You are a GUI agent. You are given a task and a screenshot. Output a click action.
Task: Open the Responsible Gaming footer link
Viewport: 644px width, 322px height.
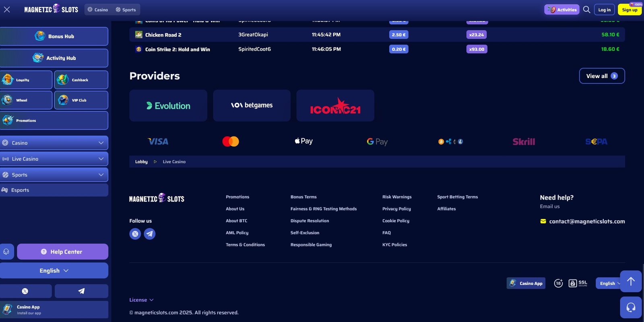point(311,245)
